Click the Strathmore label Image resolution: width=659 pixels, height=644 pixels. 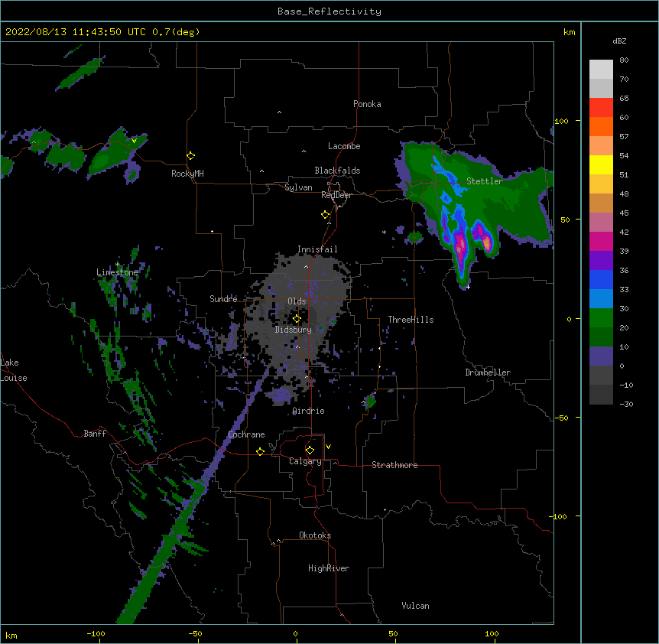pos(394,465)
